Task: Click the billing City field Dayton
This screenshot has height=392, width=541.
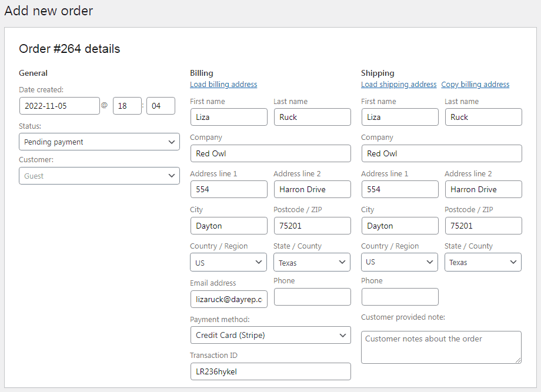Action: click(229, 226)
